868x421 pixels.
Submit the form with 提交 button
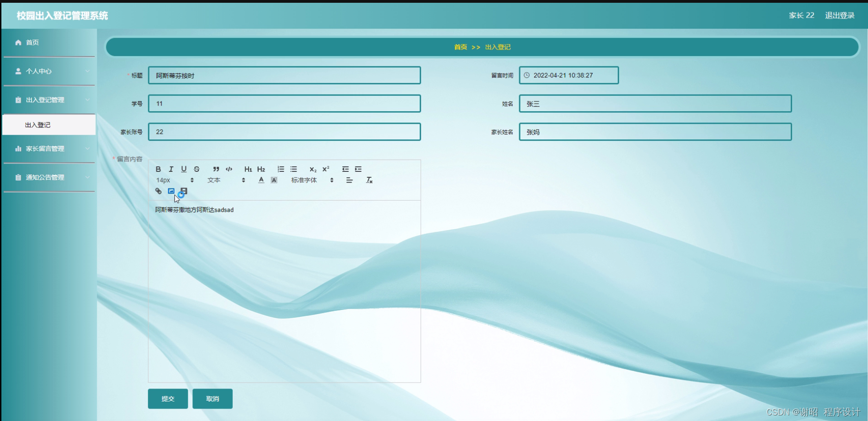pos(167,398)
